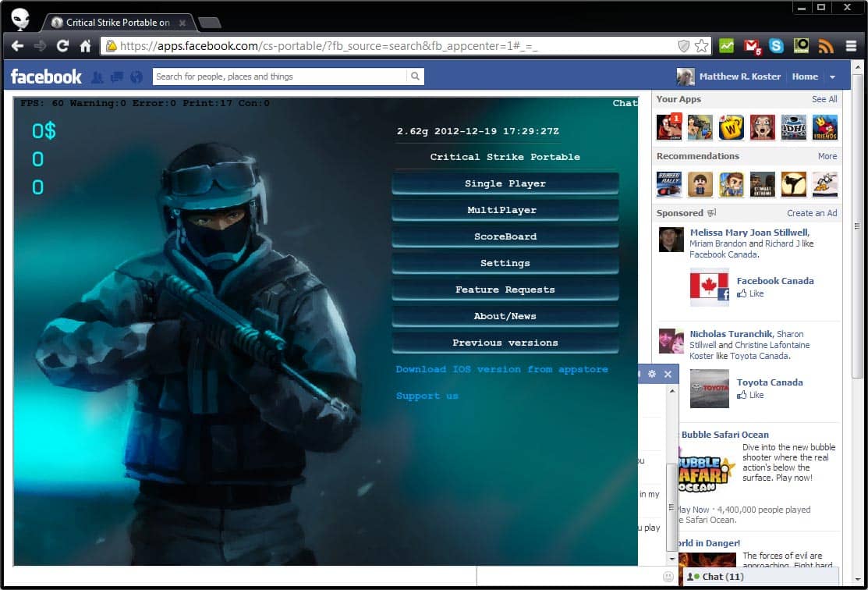The width and height of the screenshot is (868, 590).
Task: Focus the Facebook search field
Action: click(x=280, y=76)
